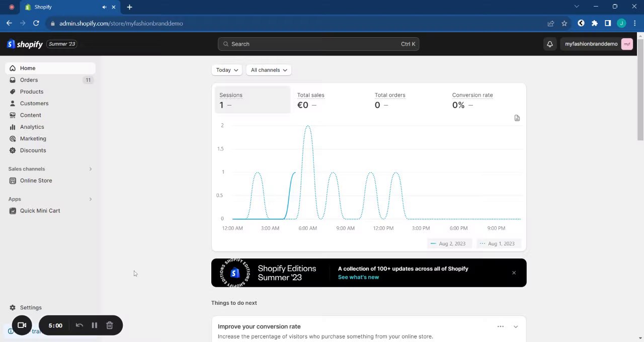This screenshot has height=342, width=644.
Task: Go to the Marketing section
Action: tap(33, 139)
